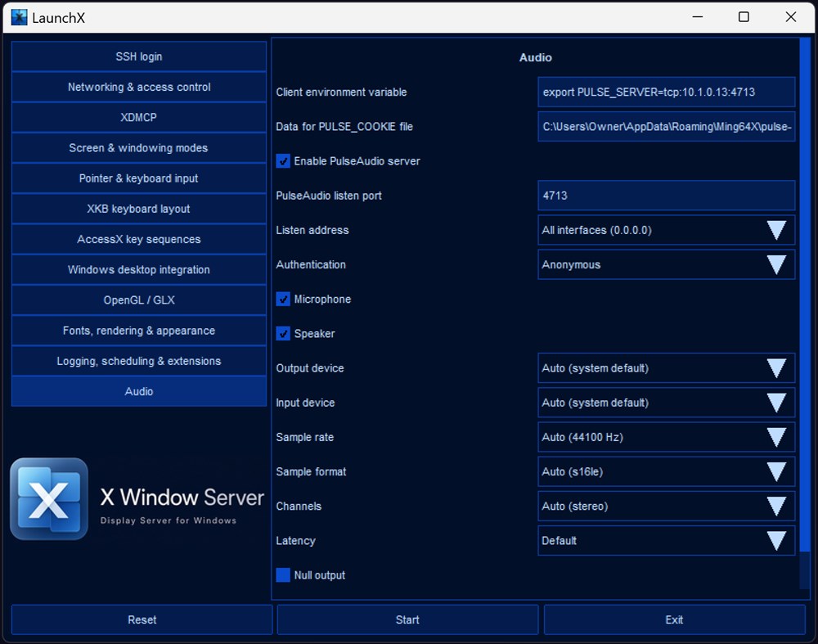Disable the Enable PulseAudio server checkbox
Image resolution: width=818 pixels, height=644 pixels.
coord(283,160)
